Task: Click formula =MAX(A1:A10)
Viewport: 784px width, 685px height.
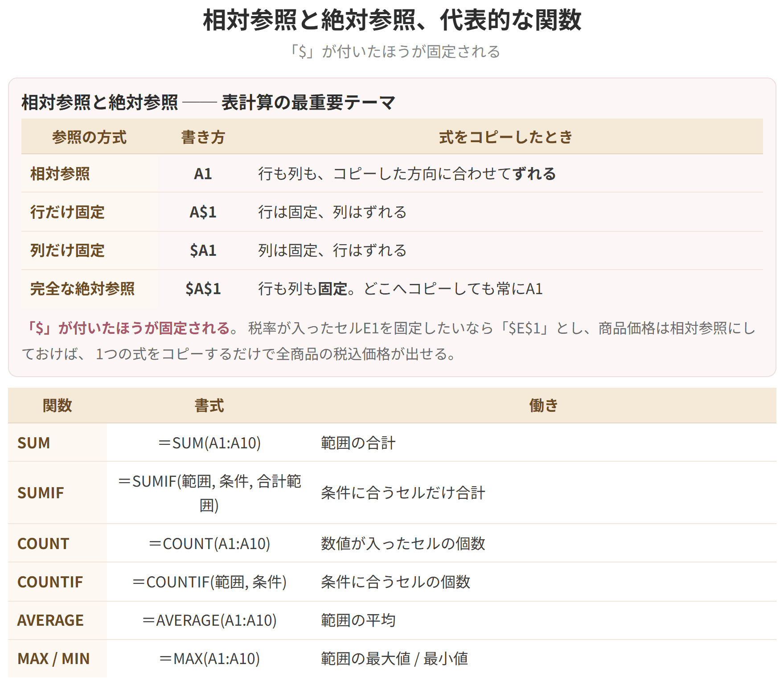Action: coord(209,659)
